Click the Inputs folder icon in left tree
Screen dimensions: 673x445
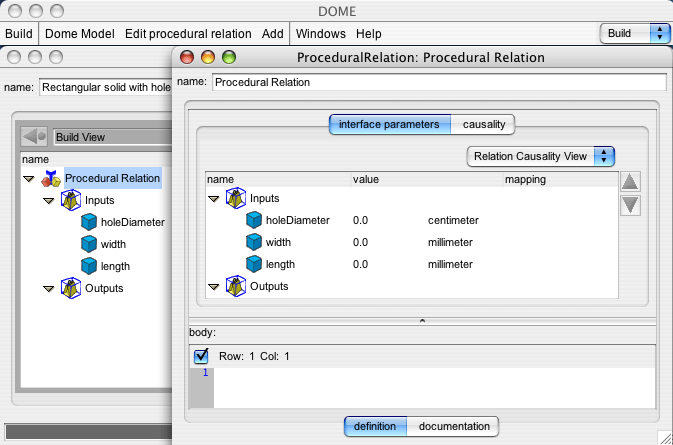[71, 200]
